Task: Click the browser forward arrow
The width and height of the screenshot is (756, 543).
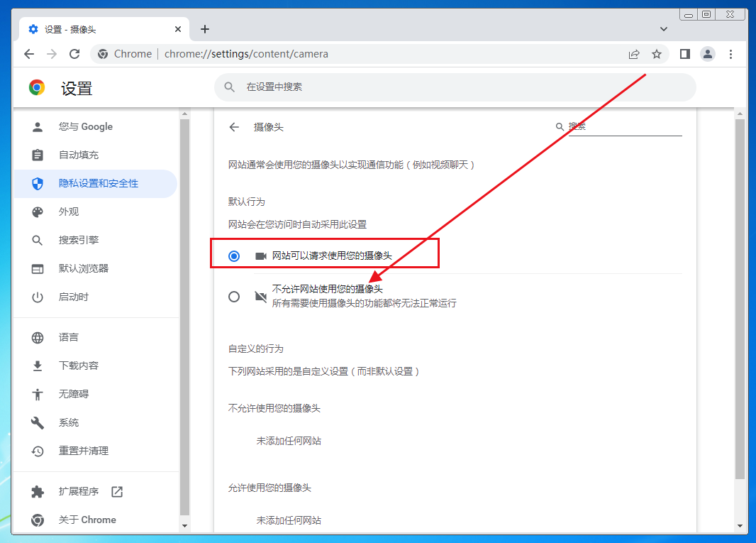Action: click(x=52, y=54)
